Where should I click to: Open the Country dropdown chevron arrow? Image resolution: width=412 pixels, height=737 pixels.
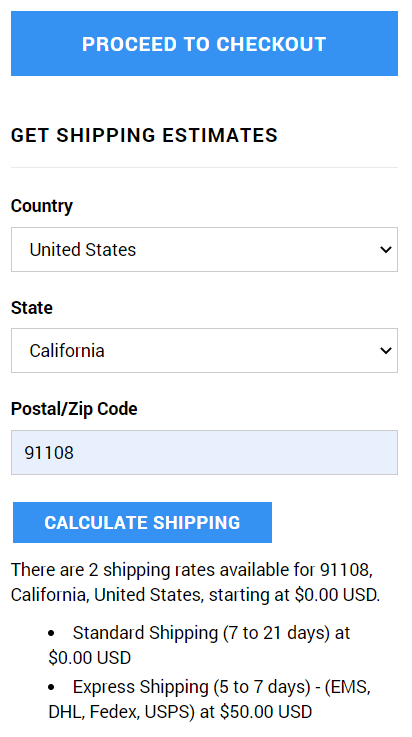pyautogui.click(x=386, y=250)
